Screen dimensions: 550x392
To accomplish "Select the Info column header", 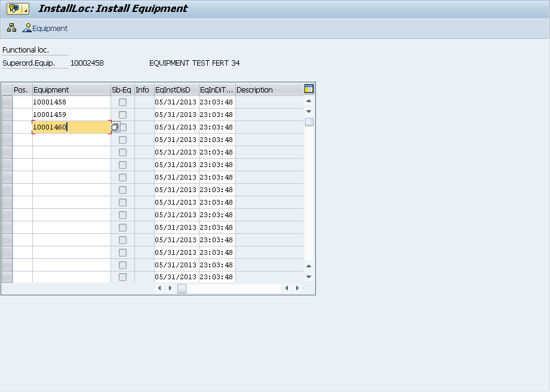I will click(x=145, y=89).
